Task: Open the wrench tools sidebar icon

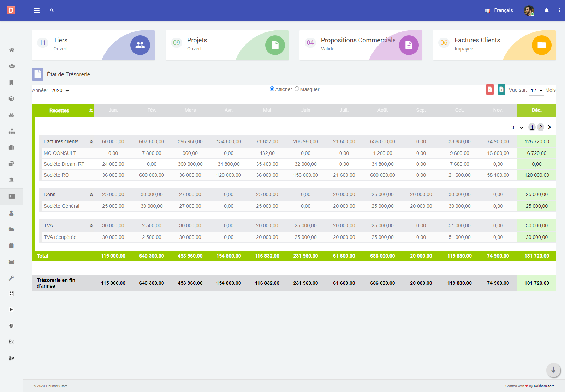Action: (x=11, y=278)
